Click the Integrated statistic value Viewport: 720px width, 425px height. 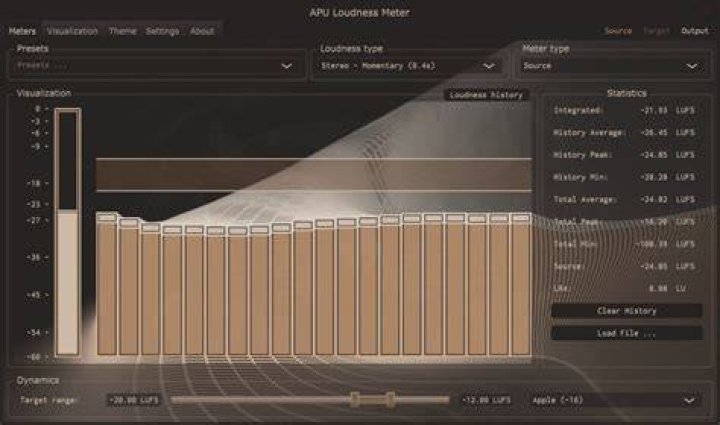[x=653, y=110]
